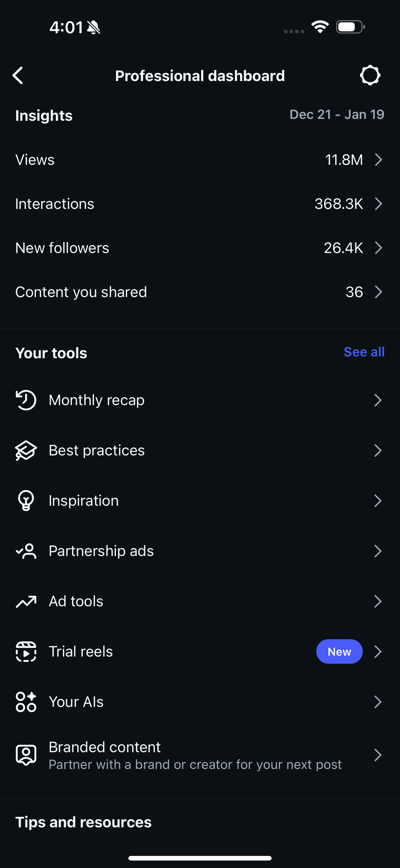Image resolution: width=400 pixels, height=868 pixels.
Task: Expand Views insight chevron
Action: coord(379,160)
